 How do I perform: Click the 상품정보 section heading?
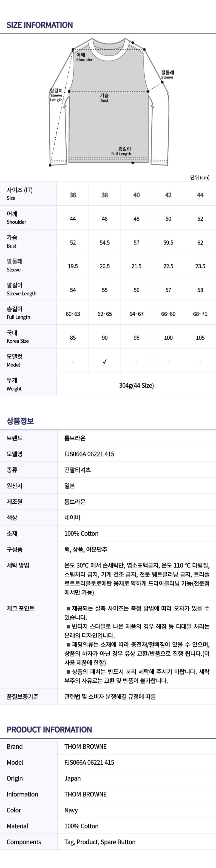coord(20,421)
